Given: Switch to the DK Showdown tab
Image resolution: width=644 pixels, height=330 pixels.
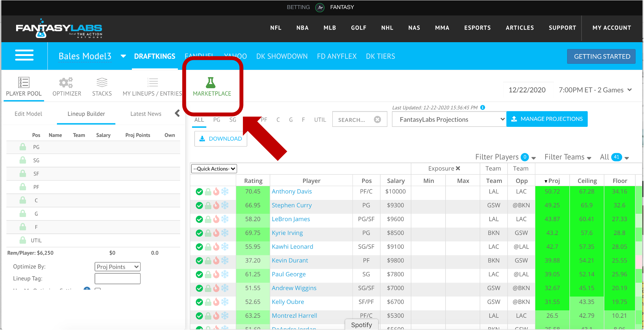Looking at the screenshot, I should (x=282, y=56).
